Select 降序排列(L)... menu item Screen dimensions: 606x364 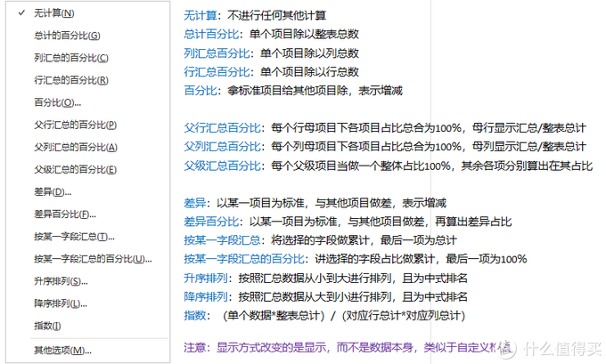pyautogui.click(x=61, y=303)
